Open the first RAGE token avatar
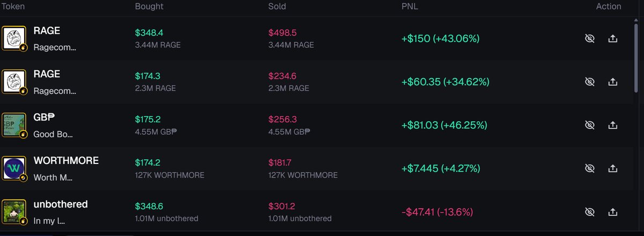This screenshot has width=644, height=236. pos(14,38)
